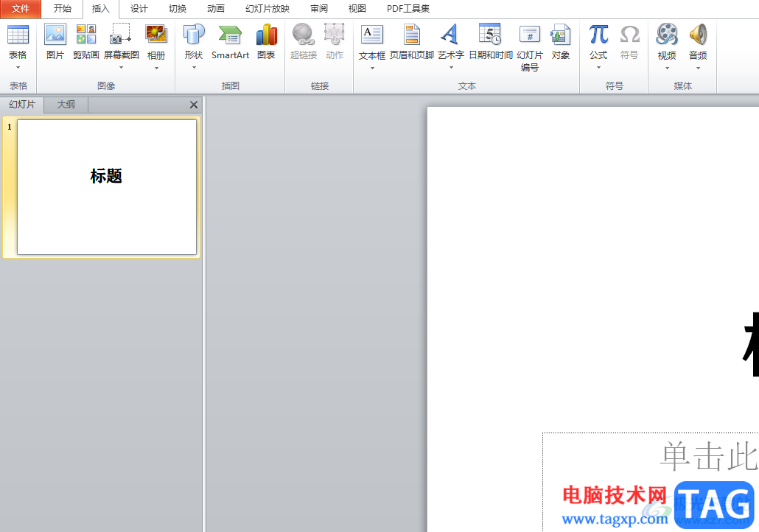Open the 审阅 review tab
Screen dimensions: 759x532
pos(319,9)
